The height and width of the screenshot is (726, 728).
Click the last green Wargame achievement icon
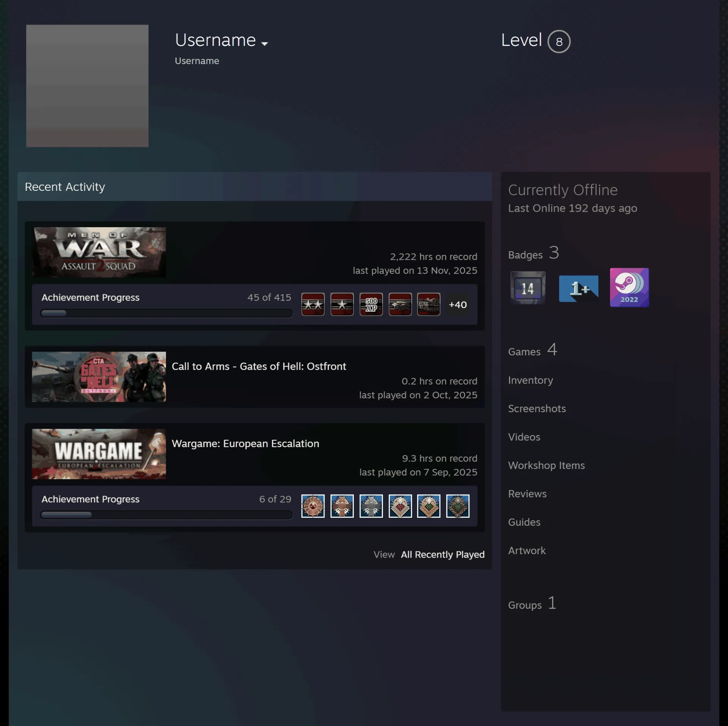(458, 506)
